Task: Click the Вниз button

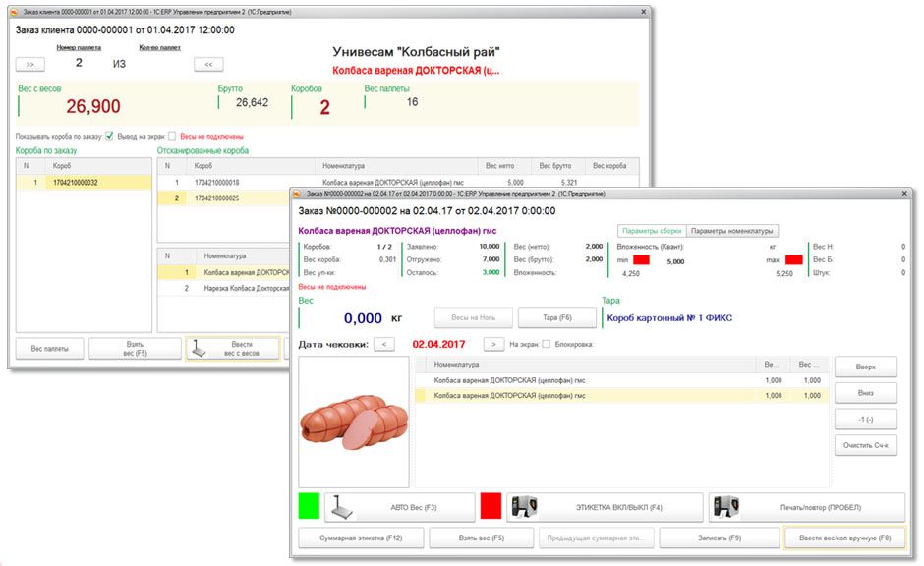Action: pyautogui.click(x=866, y=393)
